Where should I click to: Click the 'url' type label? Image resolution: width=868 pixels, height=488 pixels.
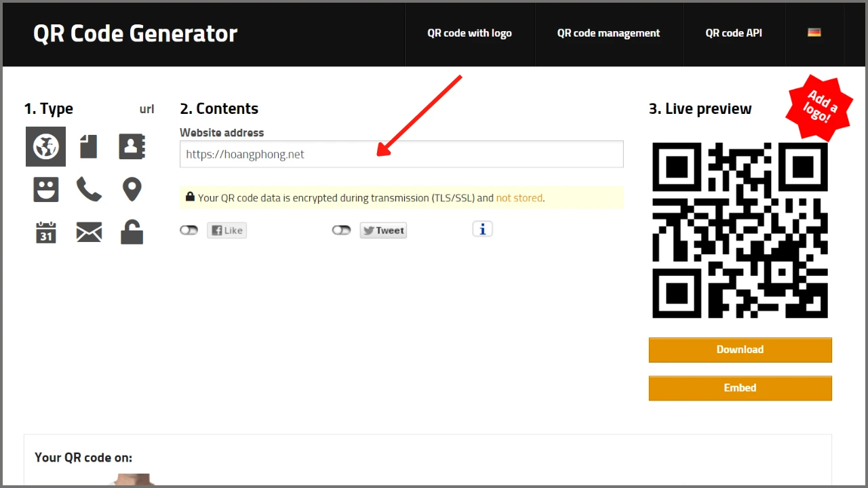click(x=147, y=109)
